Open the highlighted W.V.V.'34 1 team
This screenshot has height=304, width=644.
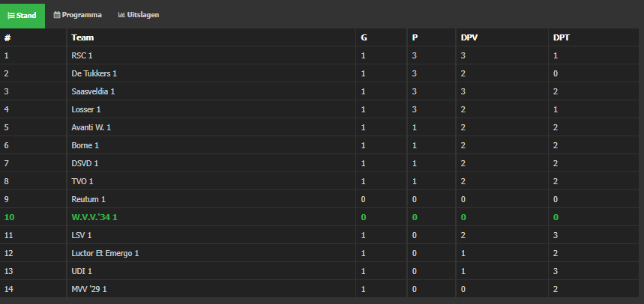pos(94,217)
